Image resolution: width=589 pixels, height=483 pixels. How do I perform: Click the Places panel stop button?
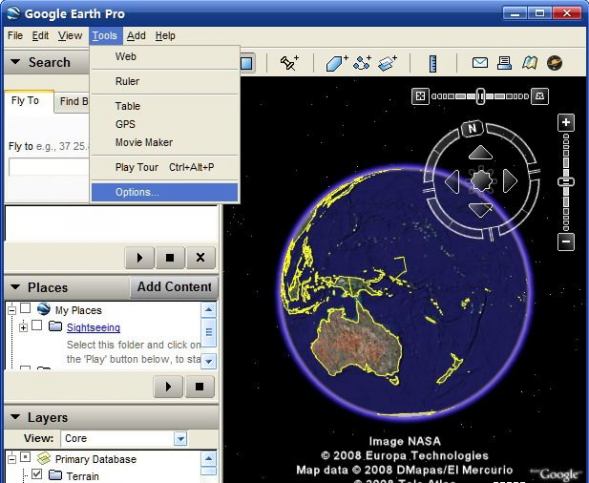tap(199, 386)
